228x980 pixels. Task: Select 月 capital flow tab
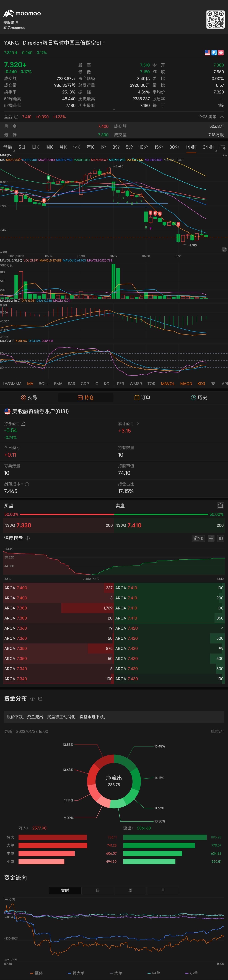(x=163, y=890)
